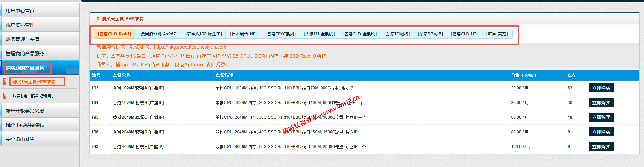Click price 20.00 / 月

(520, 88)
